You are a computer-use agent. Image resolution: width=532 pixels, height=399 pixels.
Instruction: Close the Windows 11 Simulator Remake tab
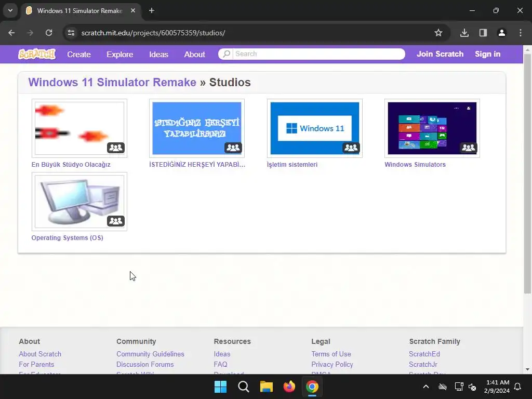pos(133,10)
